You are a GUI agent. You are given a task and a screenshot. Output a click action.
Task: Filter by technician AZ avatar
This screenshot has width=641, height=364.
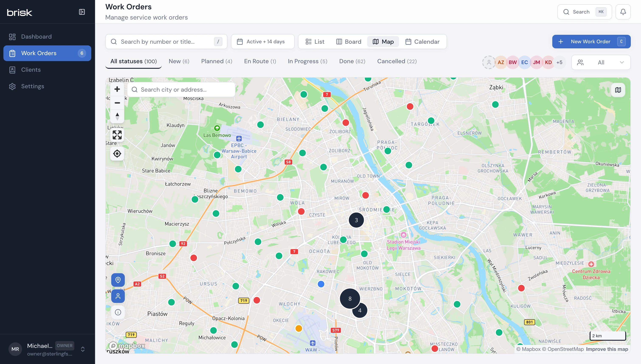[501, 63]
